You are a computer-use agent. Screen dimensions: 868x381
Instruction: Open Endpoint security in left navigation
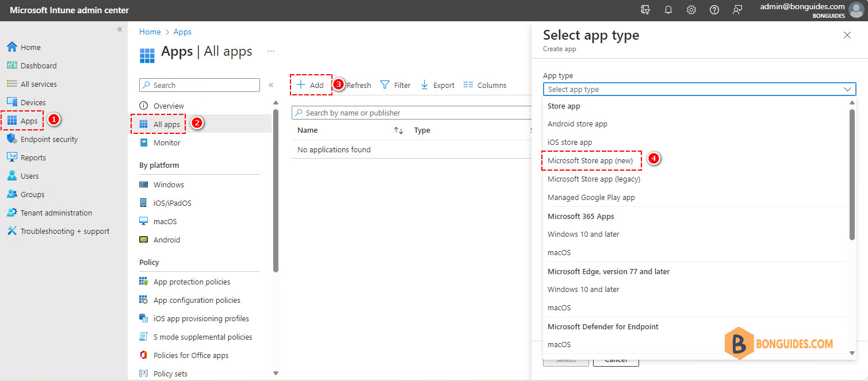(x=49, y=139)
